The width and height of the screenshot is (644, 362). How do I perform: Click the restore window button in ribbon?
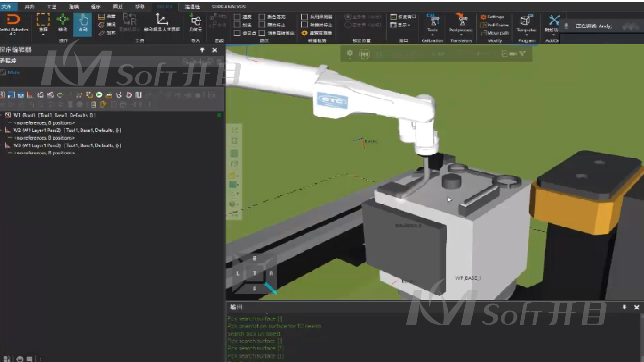tap(403, 17)
